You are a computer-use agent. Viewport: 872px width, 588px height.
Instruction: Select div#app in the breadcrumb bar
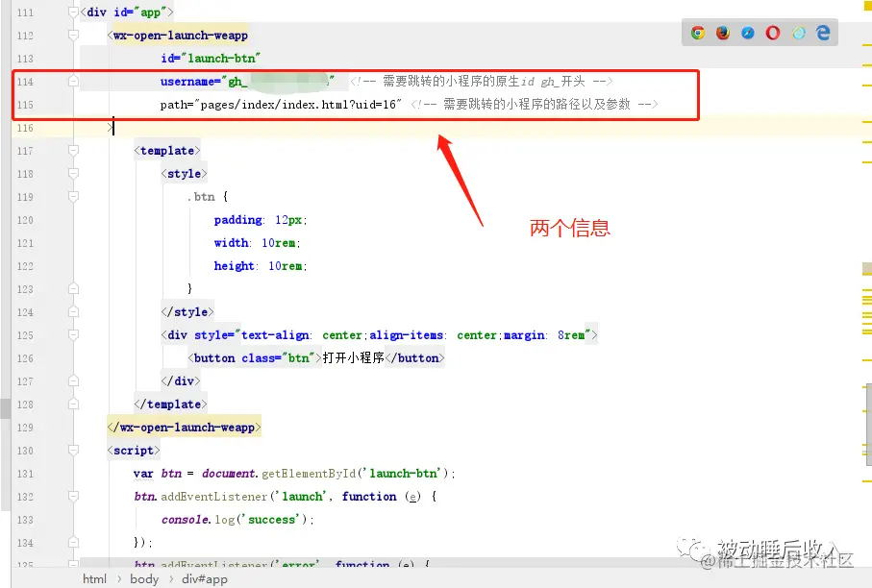tap(205, 579)
